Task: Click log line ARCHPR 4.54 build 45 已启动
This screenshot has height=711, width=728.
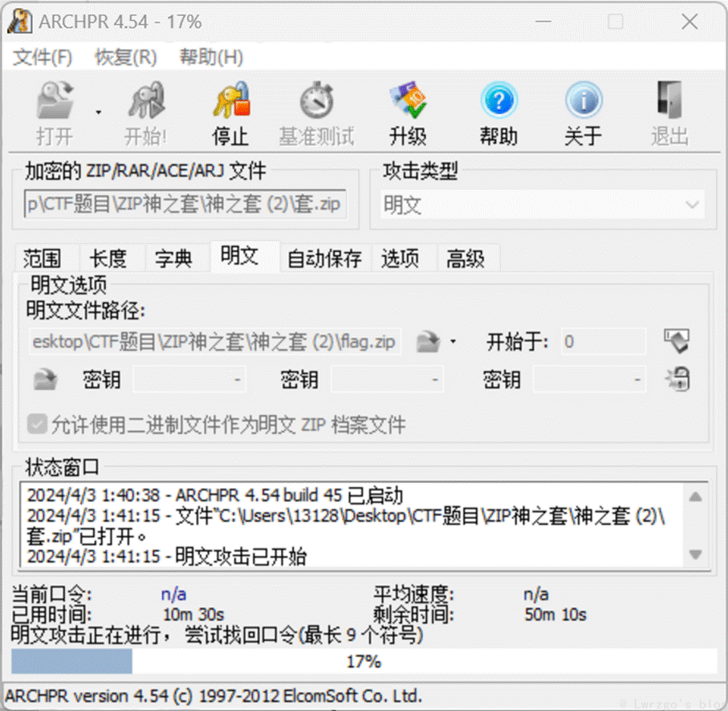Action: (215, 495)
